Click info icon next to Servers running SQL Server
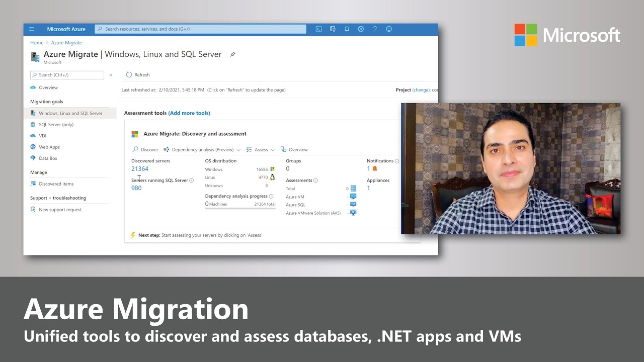The width and height of the screenshot is (644, 362). tap(191, 180)
